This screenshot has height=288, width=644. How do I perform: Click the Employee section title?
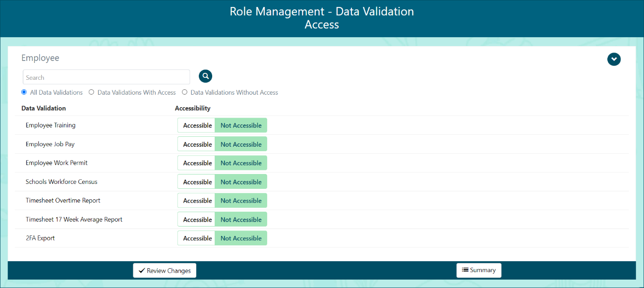(x=40, y=58)
